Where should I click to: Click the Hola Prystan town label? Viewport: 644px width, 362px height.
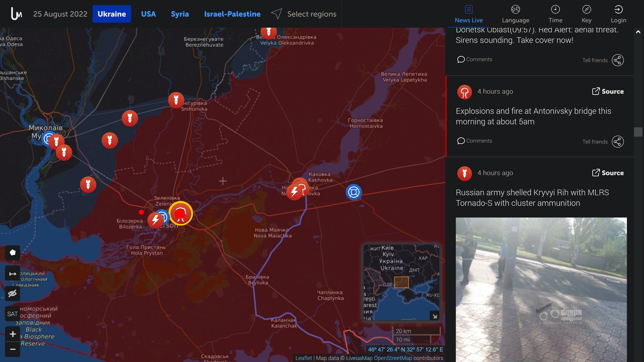pyautogui.click(x=146, y=250)
